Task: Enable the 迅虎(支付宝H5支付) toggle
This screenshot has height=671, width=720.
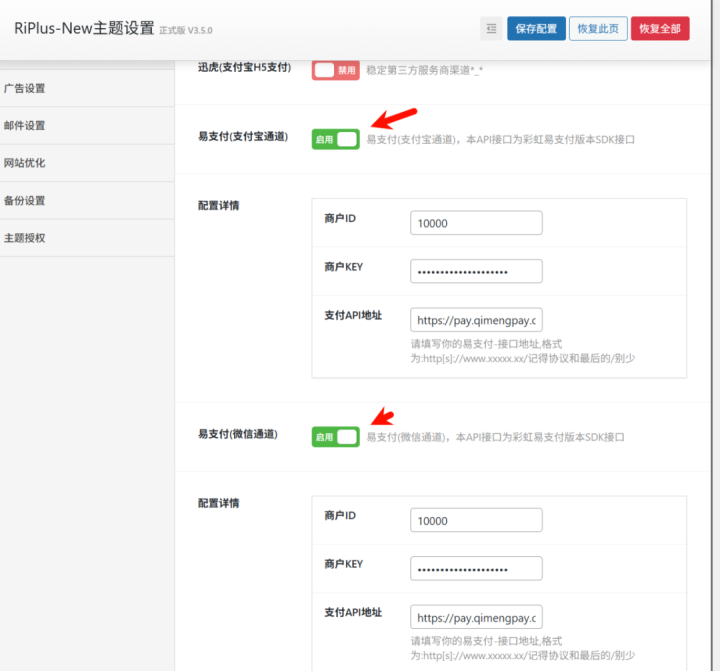Action: coord(336,70)
